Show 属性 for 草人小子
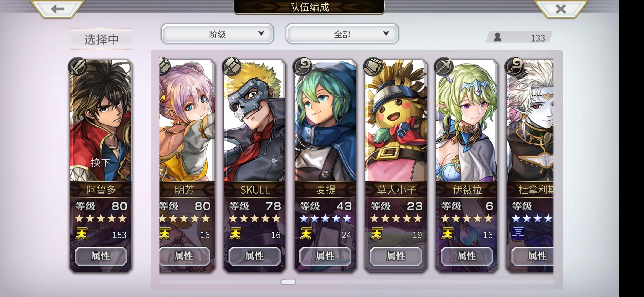644x297 pixels. pos(396,256)
